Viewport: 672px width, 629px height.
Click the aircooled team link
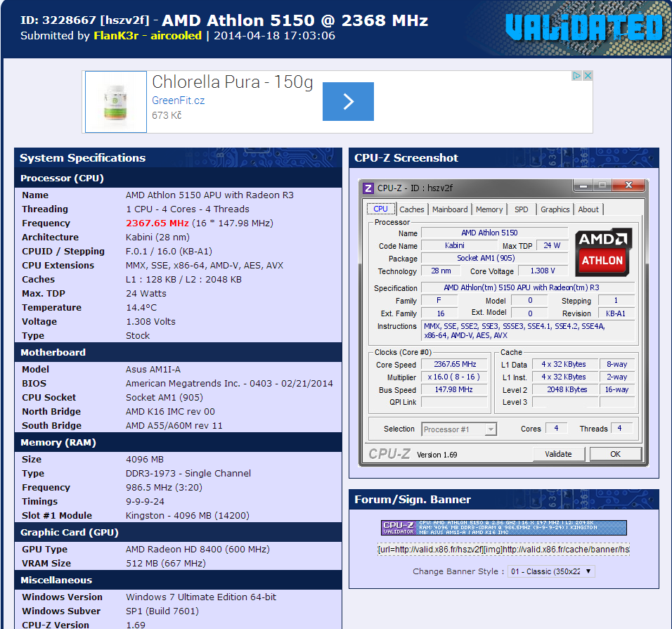(x=176, y=36)
